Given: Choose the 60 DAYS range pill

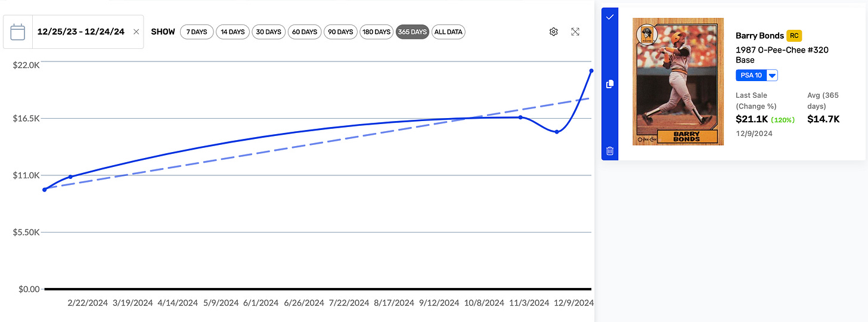Looking at the screenshot, I should (305, 32).
